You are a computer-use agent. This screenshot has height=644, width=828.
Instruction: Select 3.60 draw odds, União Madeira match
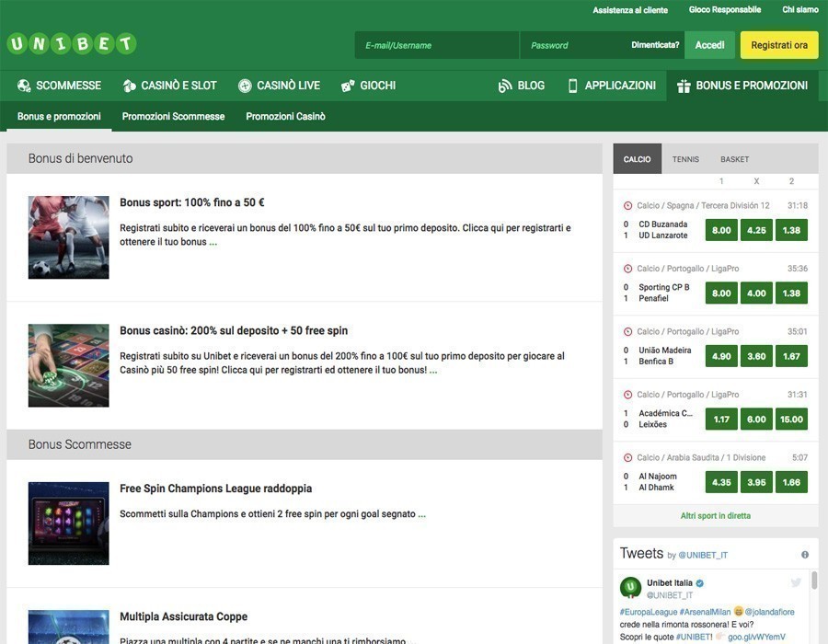(756, 356)
